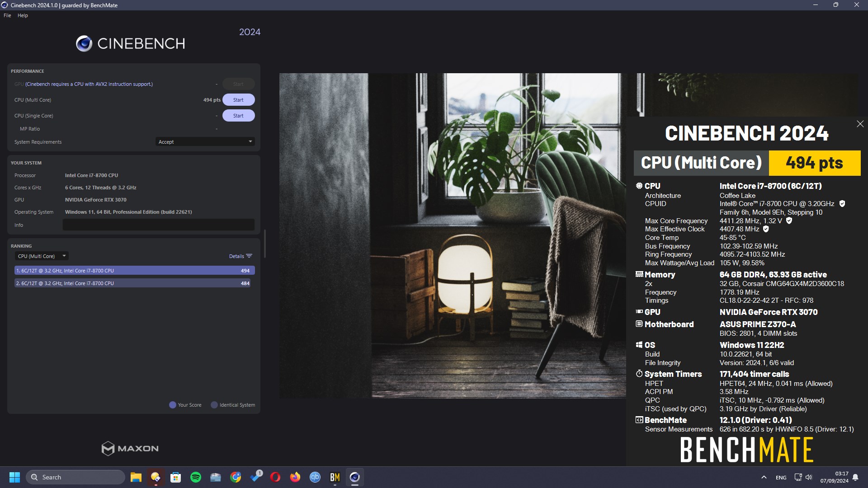
Task: Click the Cinebench logo icon
Action: (x=84, y=43)
